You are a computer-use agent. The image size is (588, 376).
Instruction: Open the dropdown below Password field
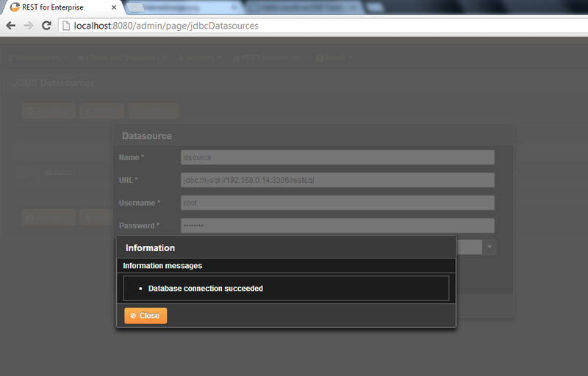coord(490,247)
